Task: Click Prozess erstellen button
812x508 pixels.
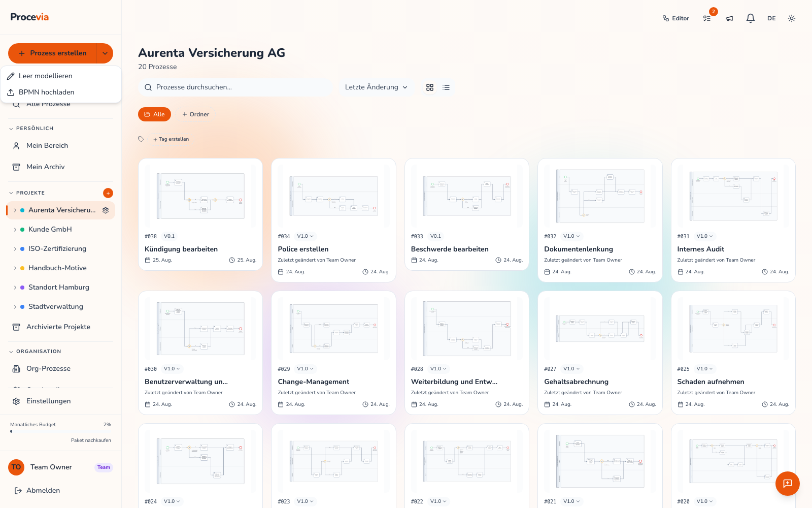Action: (53, 53)
